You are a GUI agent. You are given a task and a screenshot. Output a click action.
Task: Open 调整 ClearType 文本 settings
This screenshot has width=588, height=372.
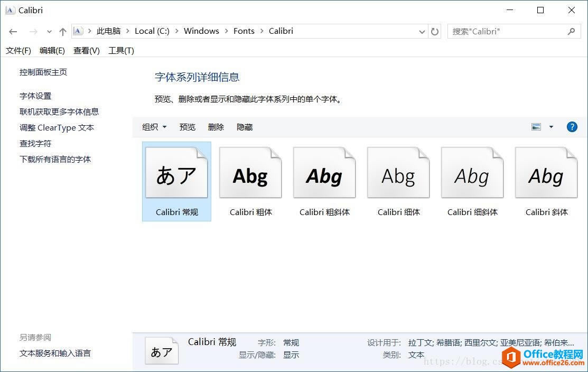coord(57,127)
